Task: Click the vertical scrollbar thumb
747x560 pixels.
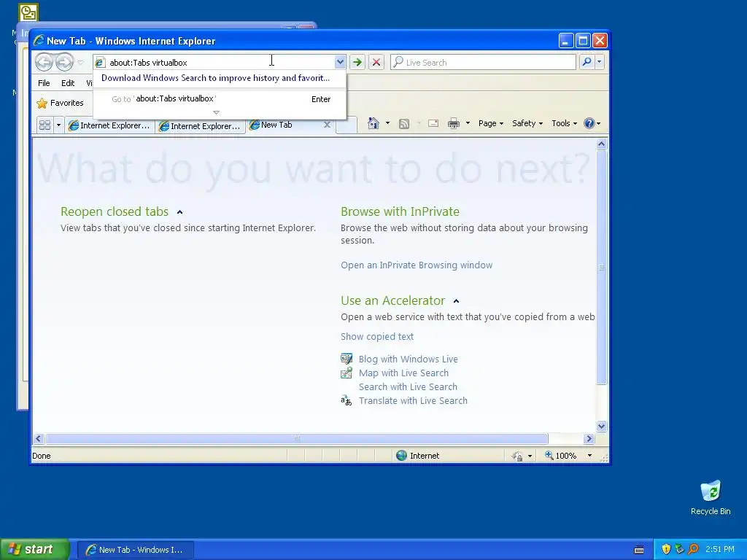Action: tap(601, 267)
